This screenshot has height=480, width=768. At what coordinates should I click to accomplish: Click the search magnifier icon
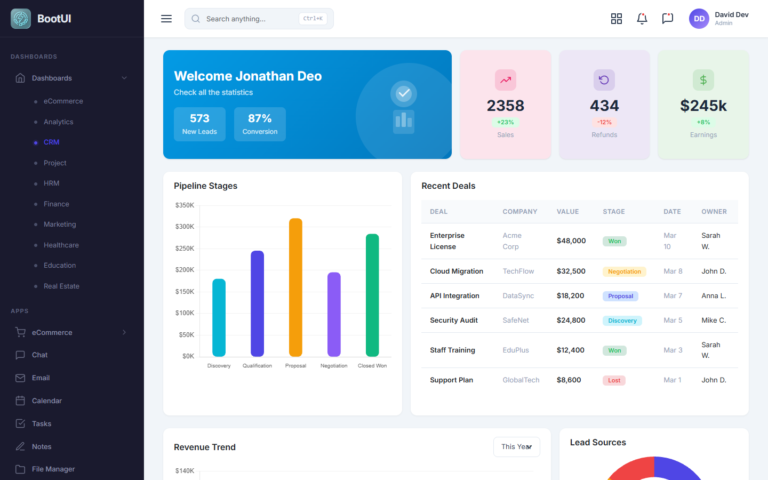coord(195,19)
